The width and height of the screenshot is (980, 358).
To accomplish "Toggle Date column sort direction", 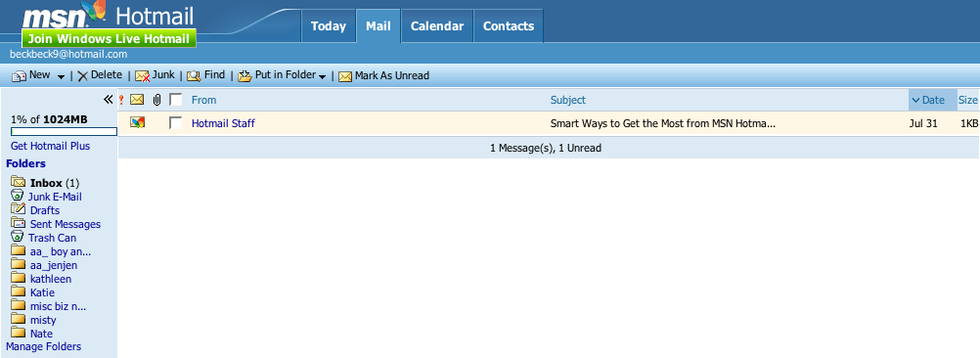I will coord(932,100).
